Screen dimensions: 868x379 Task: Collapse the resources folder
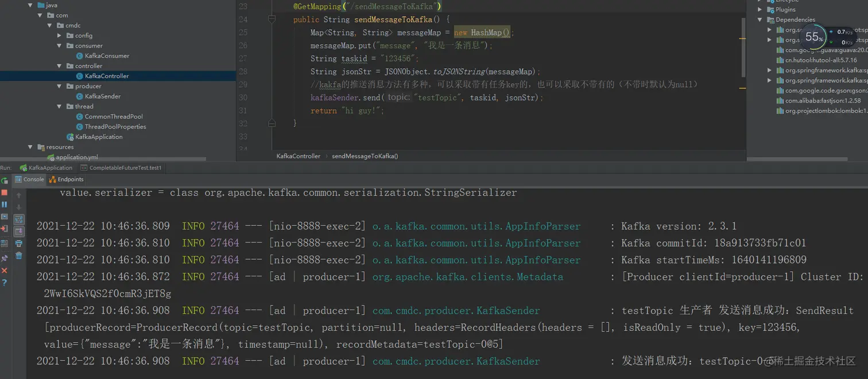tap(30, 147)
